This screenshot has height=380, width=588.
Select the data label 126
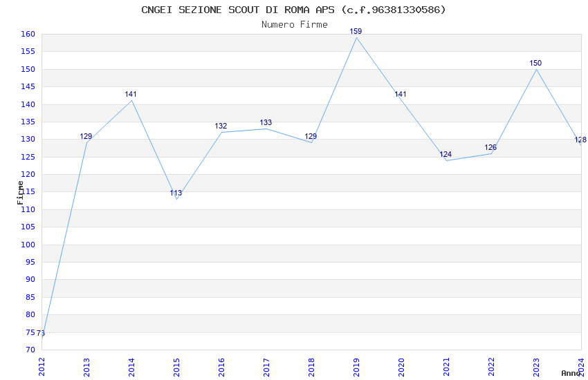pos(490,147)
